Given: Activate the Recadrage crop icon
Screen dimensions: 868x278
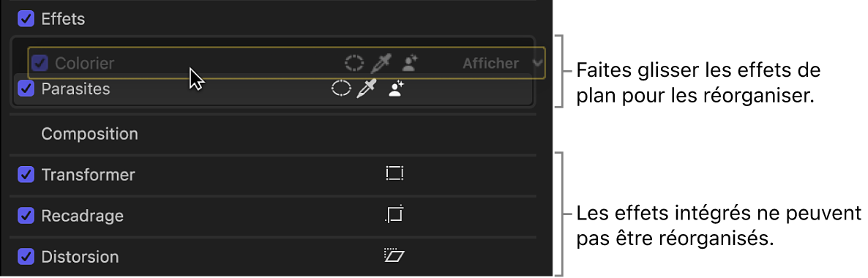Looking at the screenshot, I should (394, 214).
